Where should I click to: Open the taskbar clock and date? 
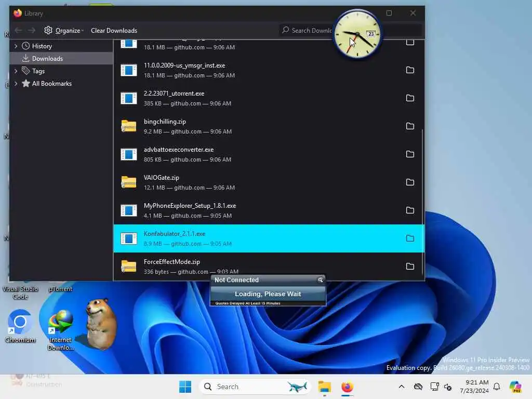[x=474, y=387]
